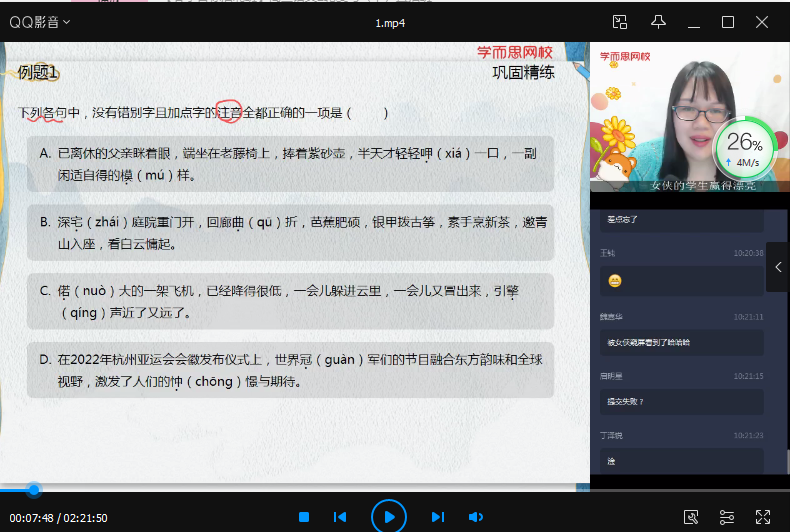Collapse the side panel arrow
This screenshot has height=532, width=790.
point(778,267)
